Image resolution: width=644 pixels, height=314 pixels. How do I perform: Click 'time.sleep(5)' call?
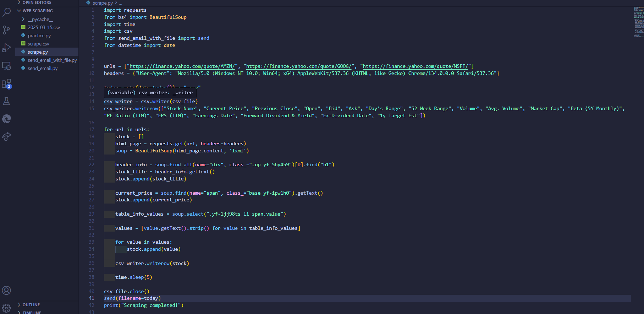134,277
